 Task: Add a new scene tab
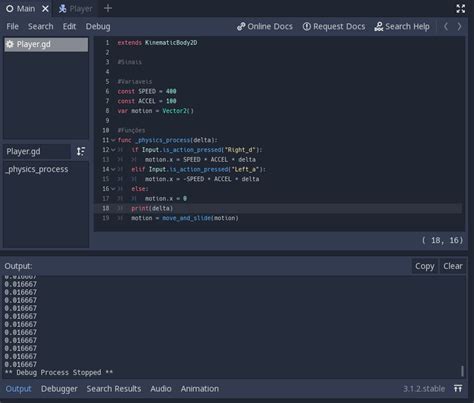tap(108, 8)
